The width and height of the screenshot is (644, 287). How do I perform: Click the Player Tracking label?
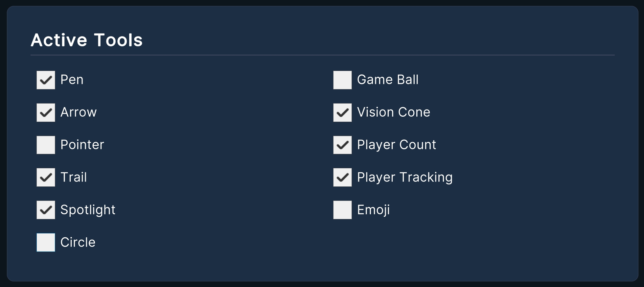405,178
